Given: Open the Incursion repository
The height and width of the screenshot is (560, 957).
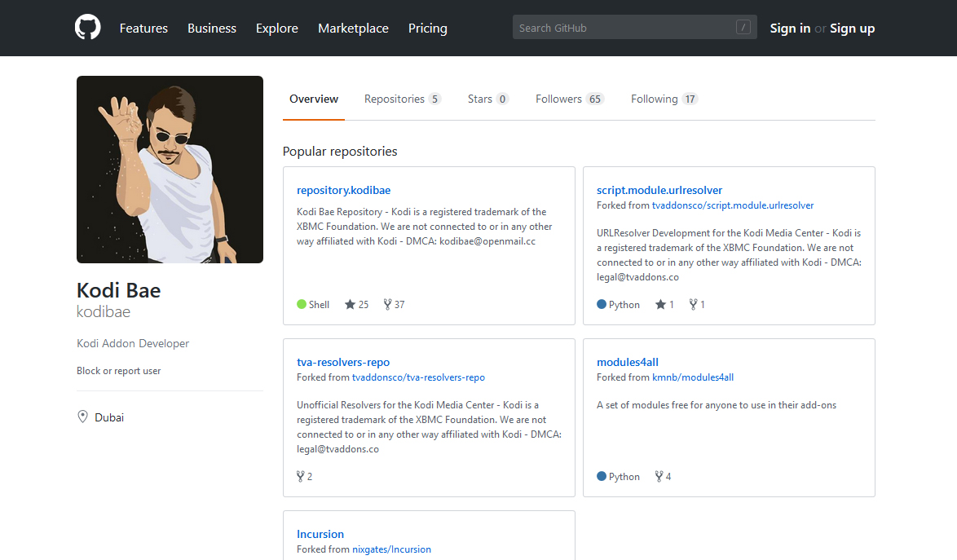Looking at the screenshot, I should coord(320,535).
